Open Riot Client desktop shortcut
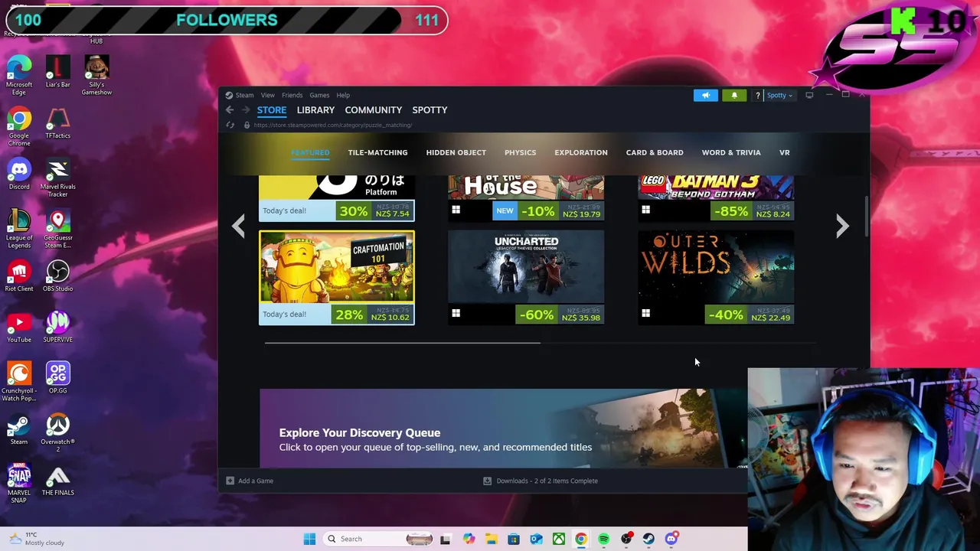This screenshot has height=551, width=980. 19,276
